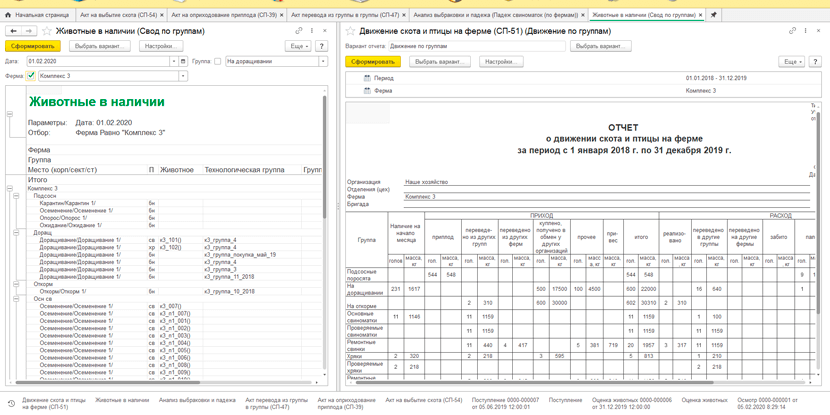Enable the 'Группа' filter checkbox

[x=218, y=61]
